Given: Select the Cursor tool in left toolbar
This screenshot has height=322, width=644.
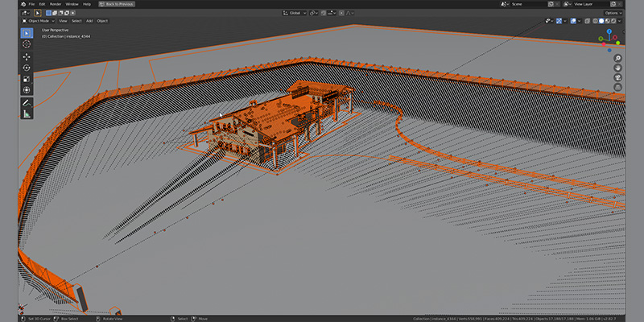Looking at the screenshot, I should pos(27,44).
